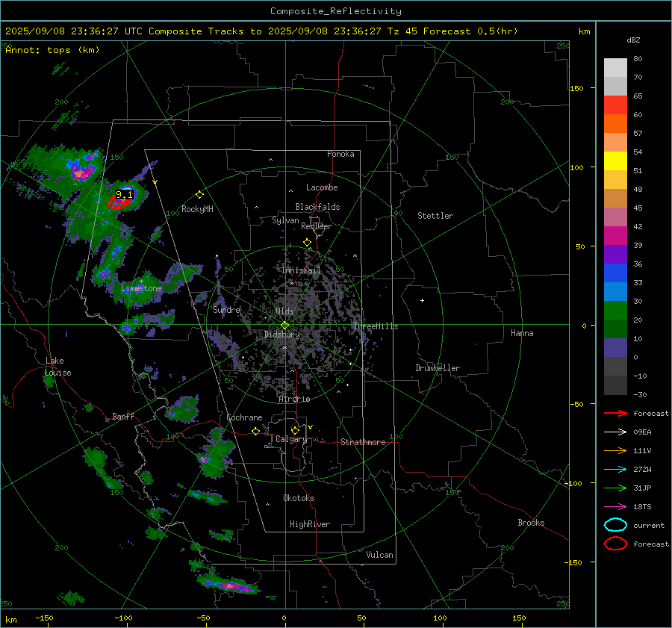Click the magenta 39-42 dBZ swatch
Viewport: 672px width, 628px height.
coord(615,236)
